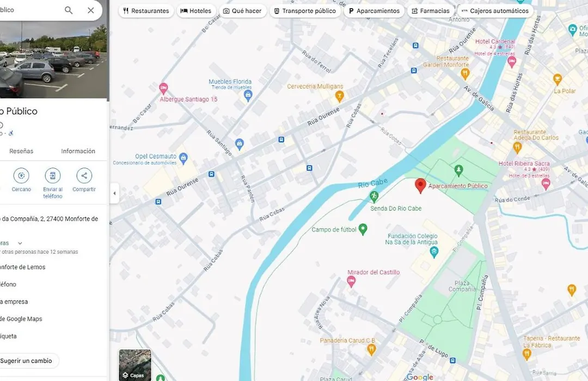Click Enviar al teléfono icon
The image size is (588, 381).
pos(52,175)
